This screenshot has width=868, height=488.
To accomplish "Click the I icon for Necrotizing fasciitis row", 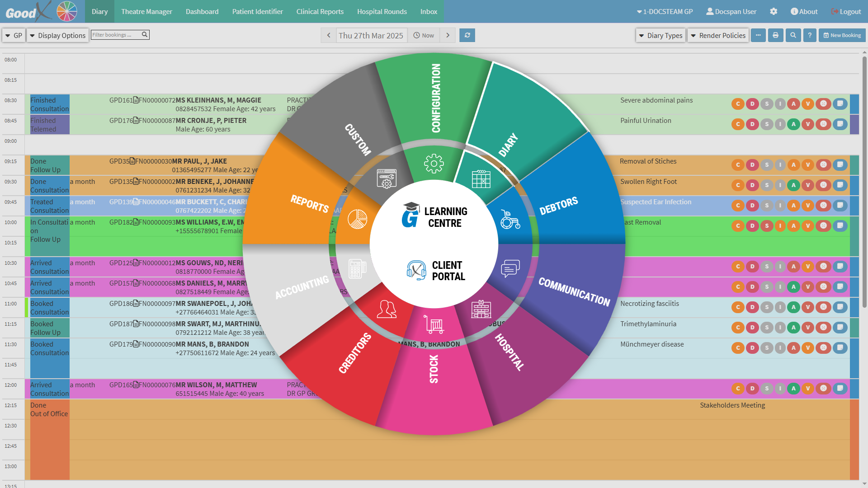I will 780,307.
